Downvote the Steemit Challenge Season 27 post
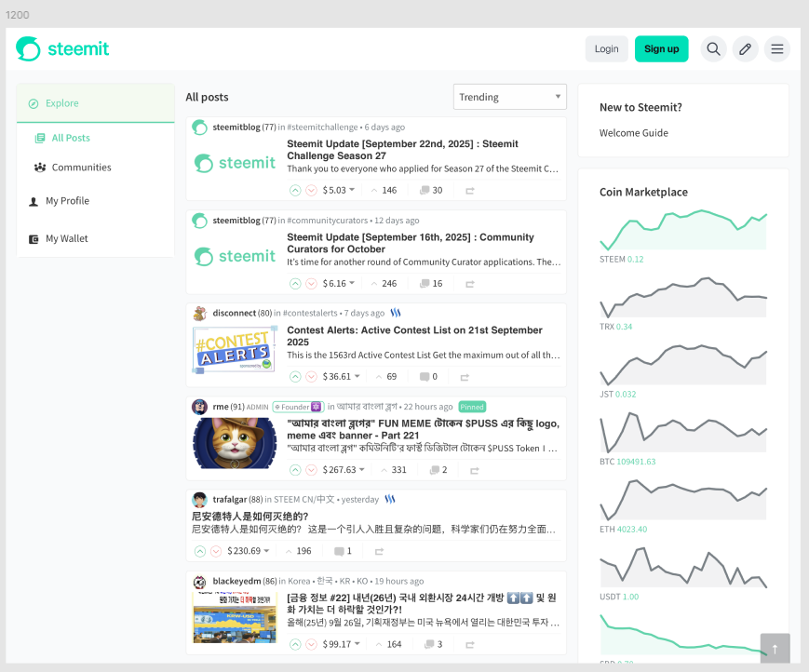Image resolution: width=809 pixels, height=672 pixels. [x=311, y=190]
